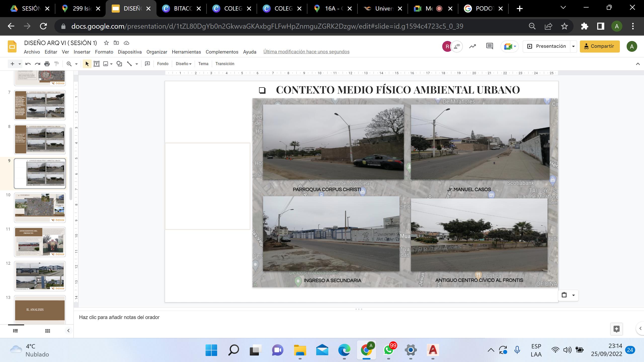The height and width of the screenshot is (362, 644).
Task: Switch to grid view of slides
Action: coord(48,331)
